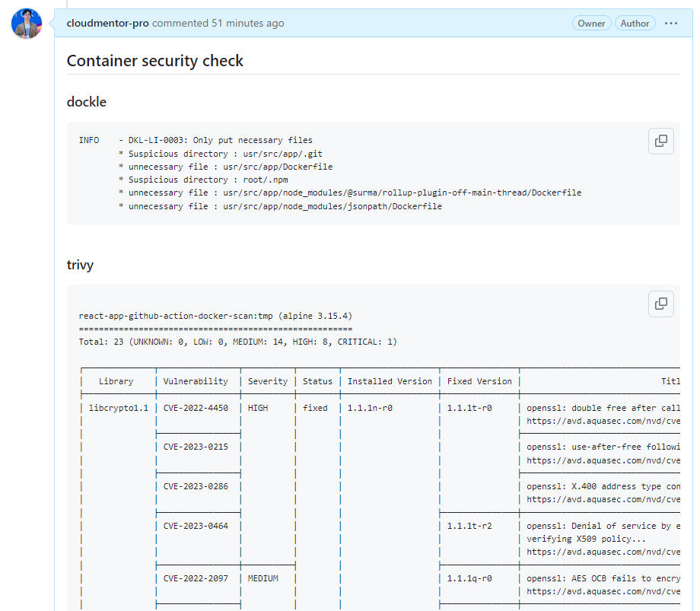
Task: Open the cloudmentor-pro username link
Action: point(107,24)
